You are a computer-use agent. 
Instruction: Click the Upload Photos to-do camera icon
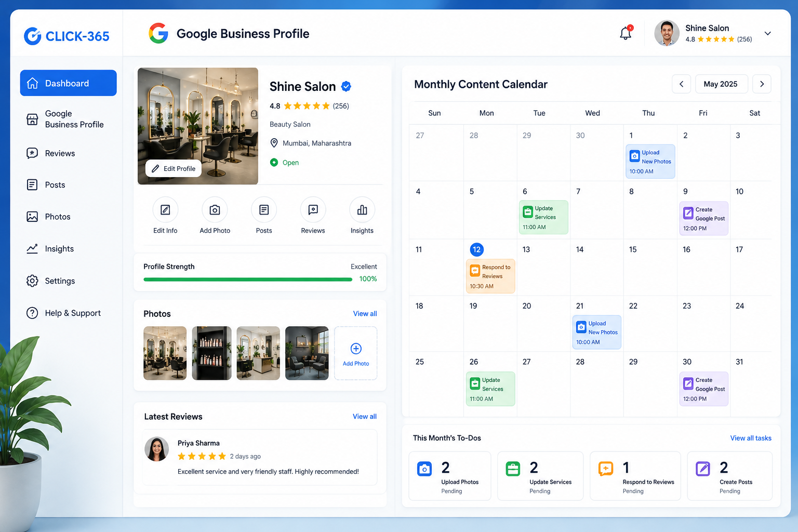click(x=424, y=469)
